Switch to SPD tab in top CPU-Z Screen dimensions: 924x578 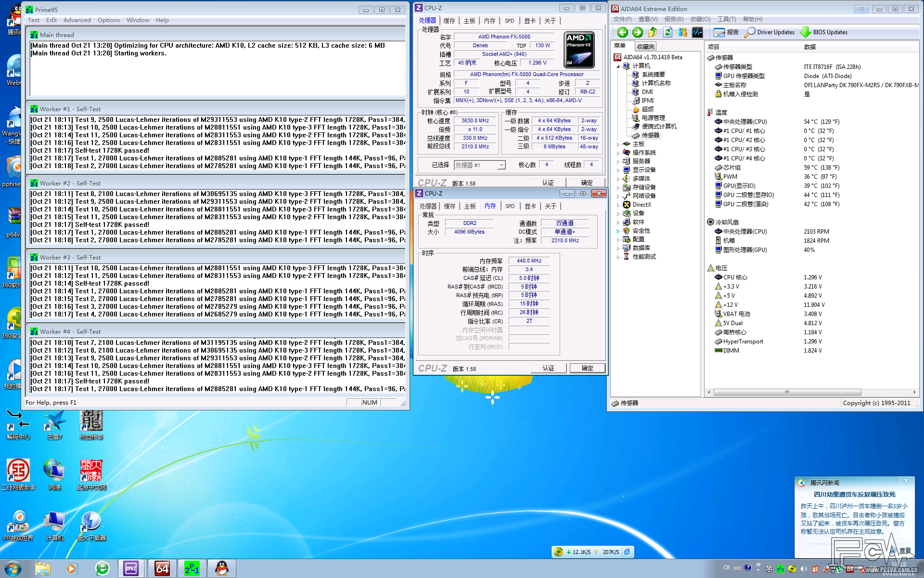(x=509, y=21)
